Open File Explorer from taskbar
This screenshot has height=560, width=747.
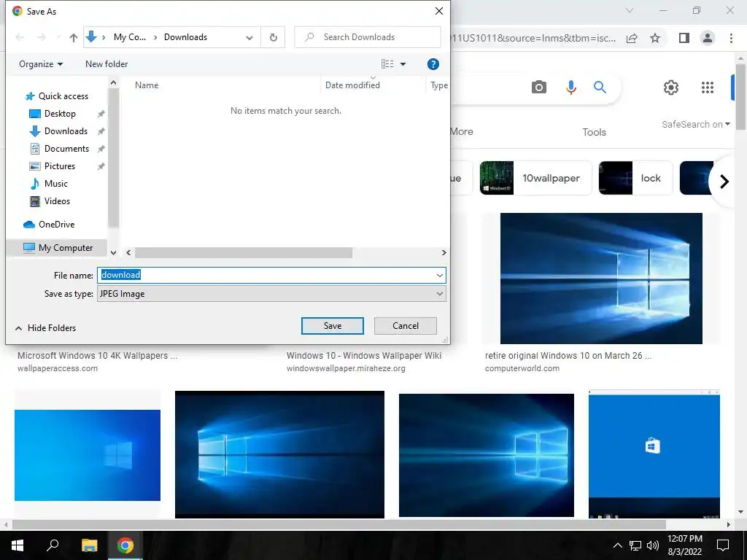pyautogui.click(x=89, y=545)
